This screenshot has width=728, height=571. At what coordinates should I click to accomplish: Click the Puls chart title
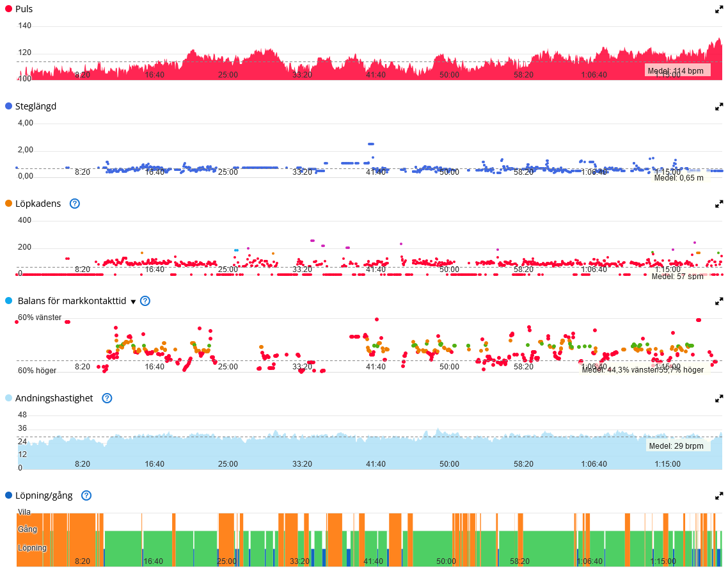pos(24,9)
